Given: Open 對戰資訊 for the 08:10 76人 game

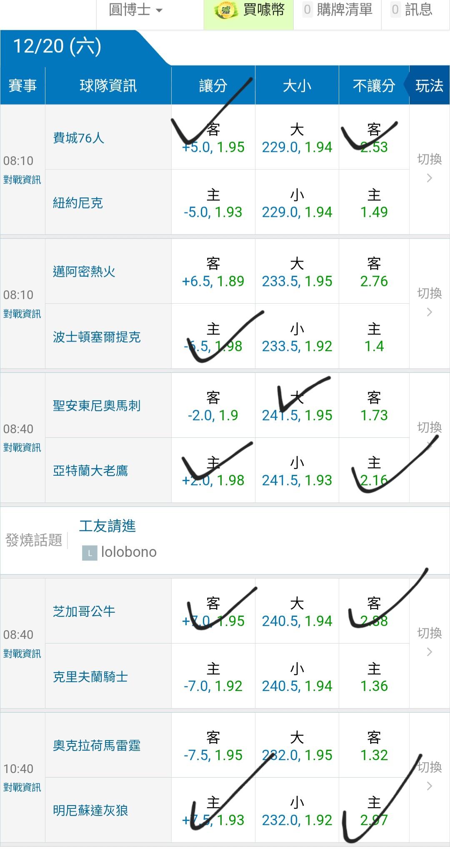Looking at the screenshot, I should click(22, 180).
